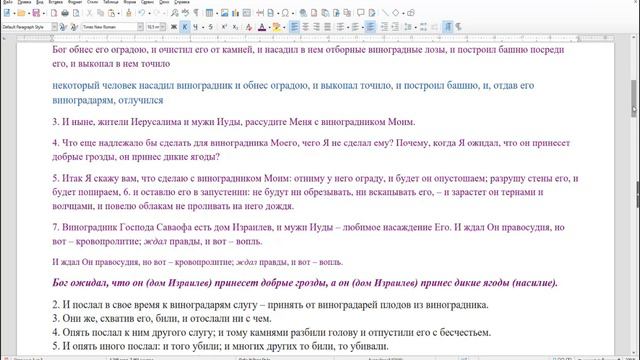Select the Insert Line drawing tool
The height and width of the screenshot is (360, 640).
coord(385,13)
